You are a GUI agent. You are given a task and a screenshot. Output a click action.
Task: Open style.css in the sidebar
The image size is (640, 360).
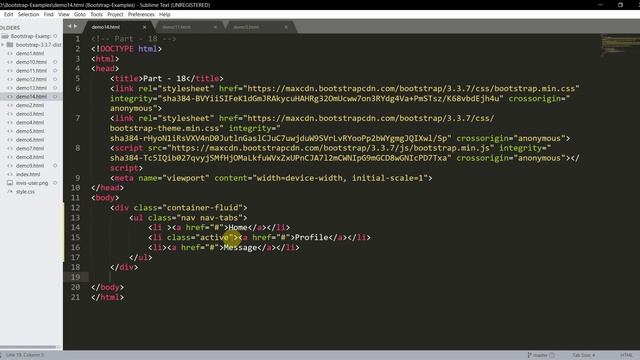coord(25,191)
